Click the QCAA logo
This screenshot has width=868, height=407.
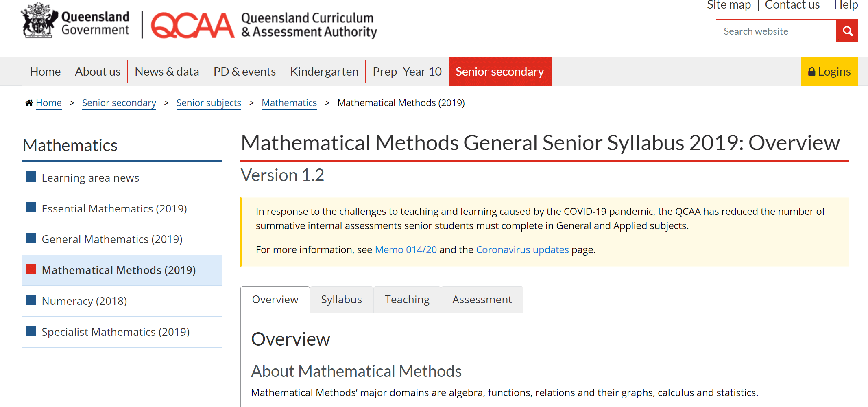[x=192, y=25]
